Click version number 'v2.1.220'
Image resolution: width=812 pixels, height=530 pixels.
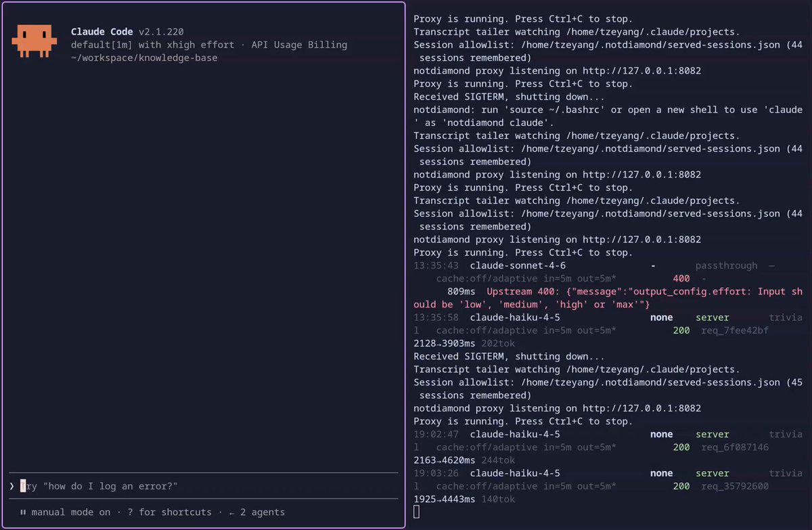161,32
